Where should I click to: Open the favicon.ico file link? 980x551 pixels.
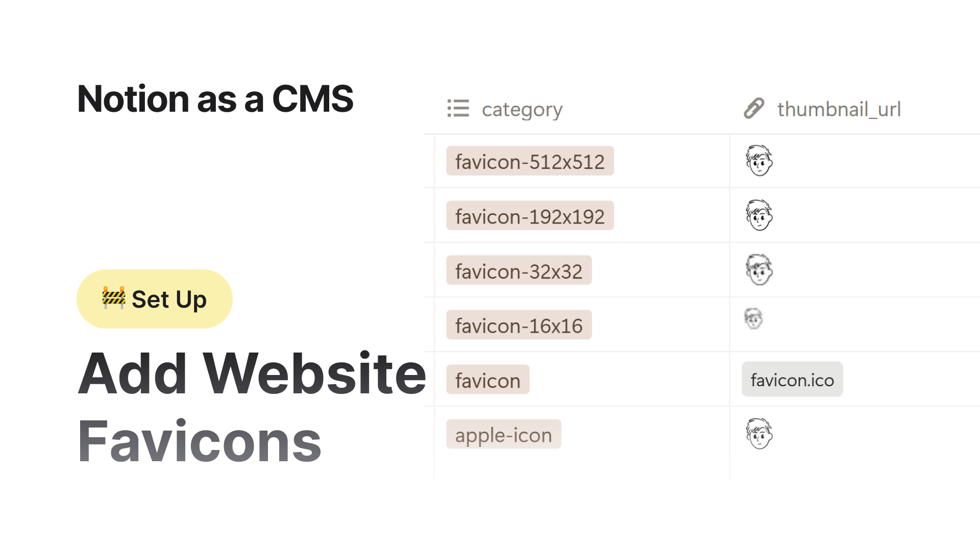(792, 379)
